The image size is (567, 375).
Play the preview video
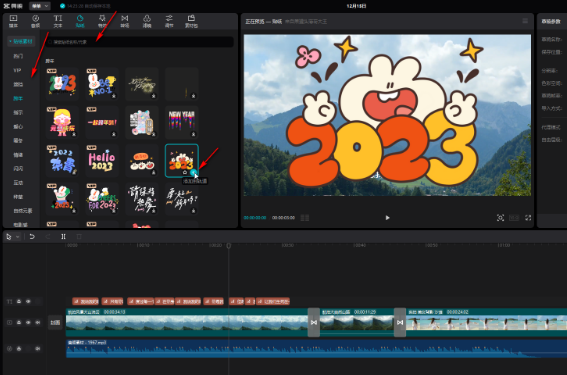tap(387, 218)
